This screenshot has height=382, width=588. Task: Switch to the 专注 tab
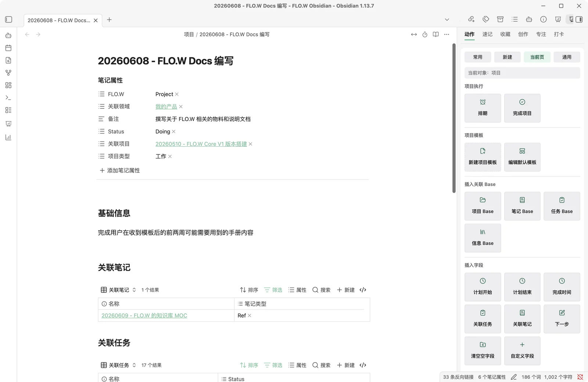coord(541,34)
